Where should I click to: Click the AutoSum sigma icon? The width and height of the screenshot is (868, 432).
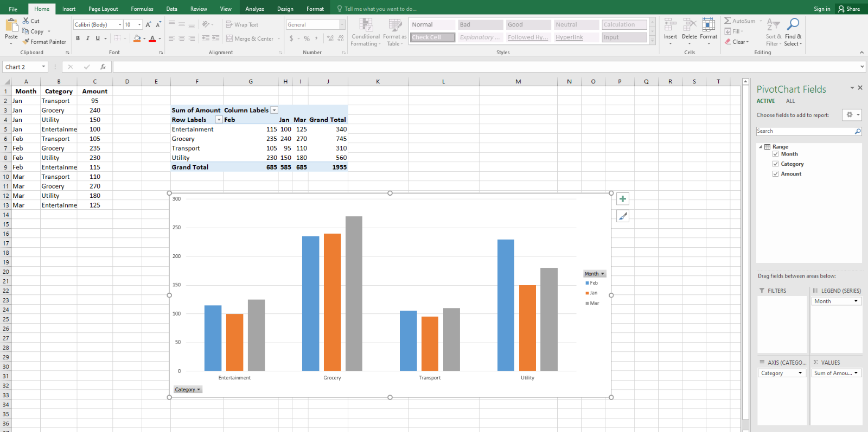pyautogui.click(x=727, y=21)
